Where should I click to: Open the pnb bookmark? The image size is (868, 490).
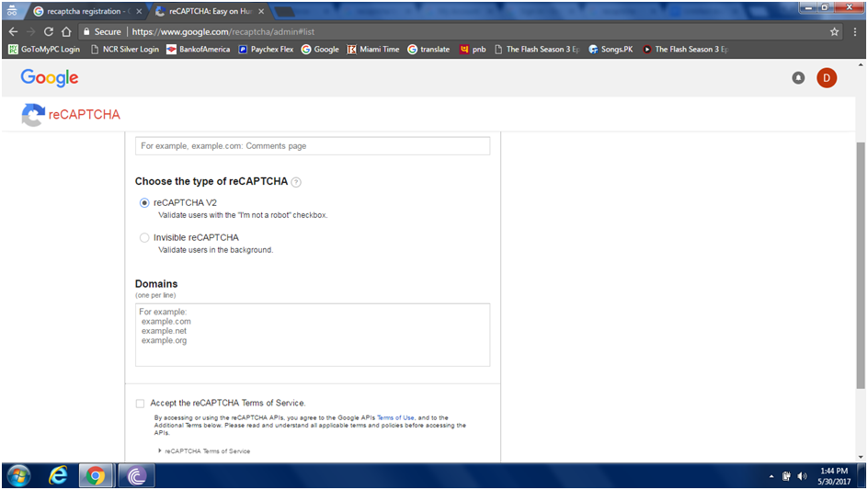tap(473, 50)
